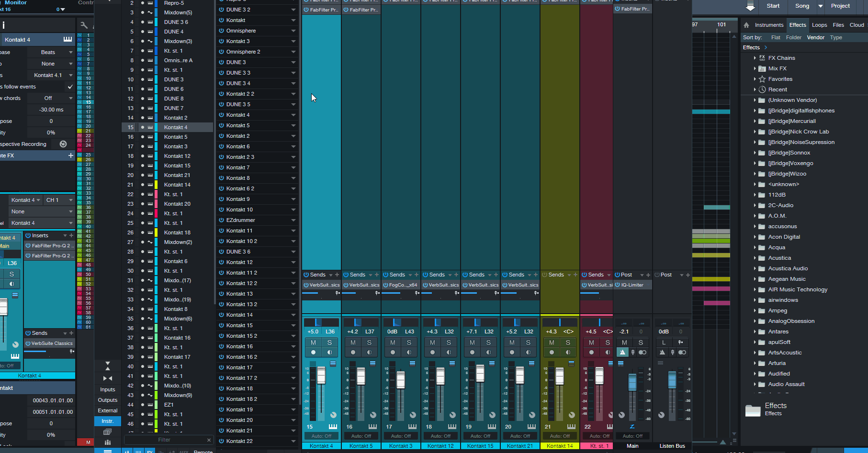The image size is (868, 453).
Task: Sort effects Flat
Action: [x=776, y=37]
